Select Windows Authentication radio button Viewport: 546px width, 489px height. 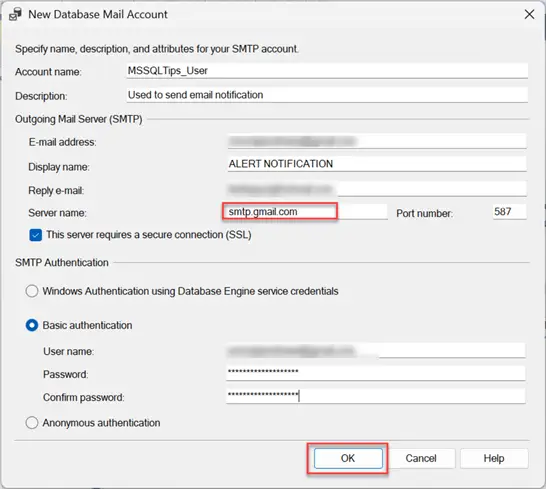coord(32,291)
